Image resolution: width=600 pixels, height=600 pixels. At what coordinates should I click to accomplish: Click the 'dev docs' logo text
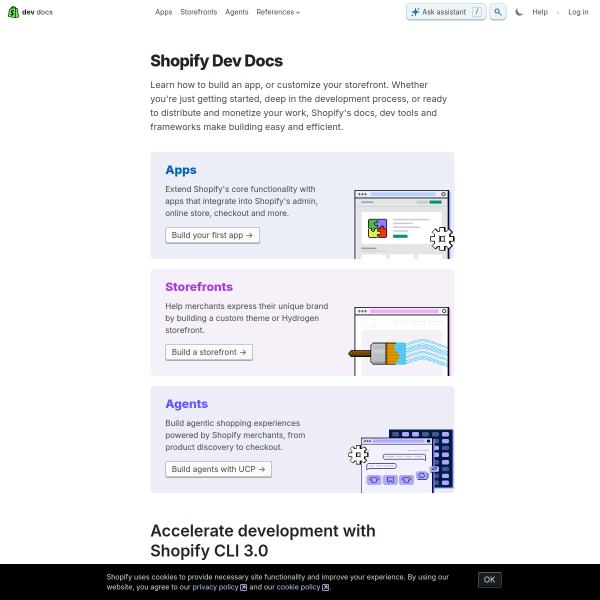pos(37,12)
